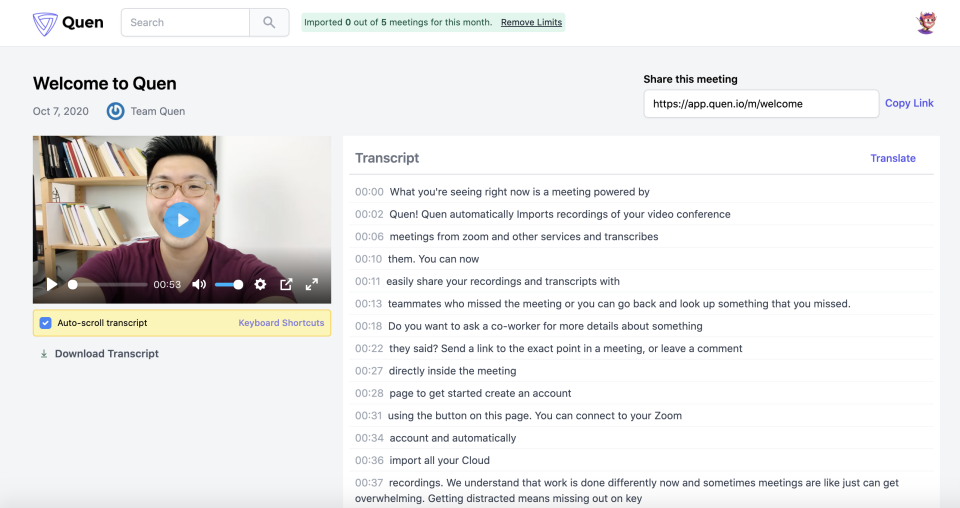This screenshot has width=960, height=508.
Task: Jump to transcript timestamp 00:27
Action: point(369,371)
